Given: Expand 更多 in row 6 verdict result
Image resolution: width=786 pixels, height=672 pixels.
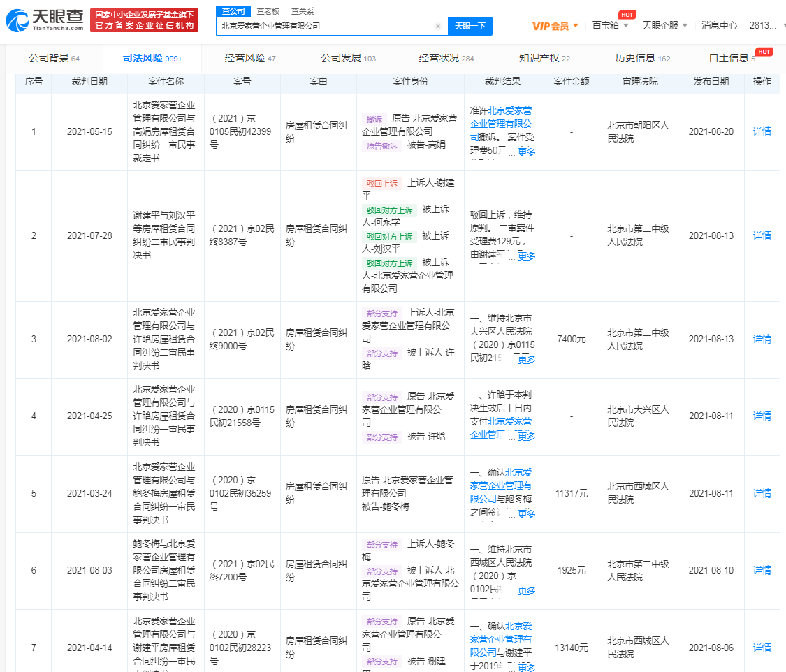Looking at the screenshot, I should pyautogui.click(x=526, y=591).
